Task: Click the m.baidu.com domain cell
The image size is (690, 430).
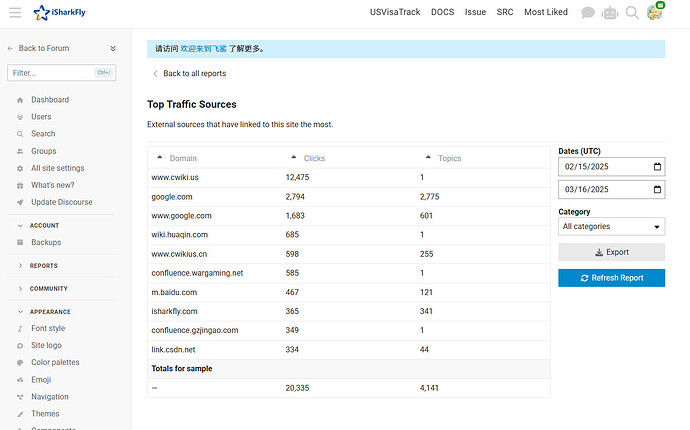Action: pos(174,293)
